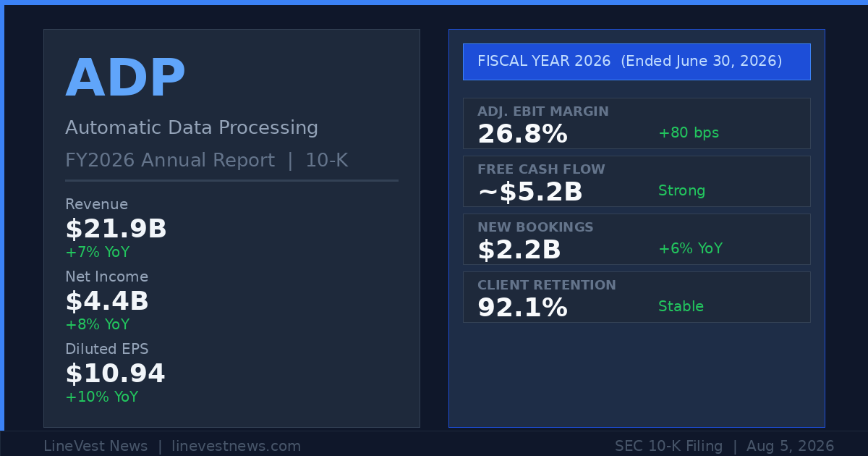868x456 pixels.
Task: Select the 92.1% retention value
Action: click(522, 308)
